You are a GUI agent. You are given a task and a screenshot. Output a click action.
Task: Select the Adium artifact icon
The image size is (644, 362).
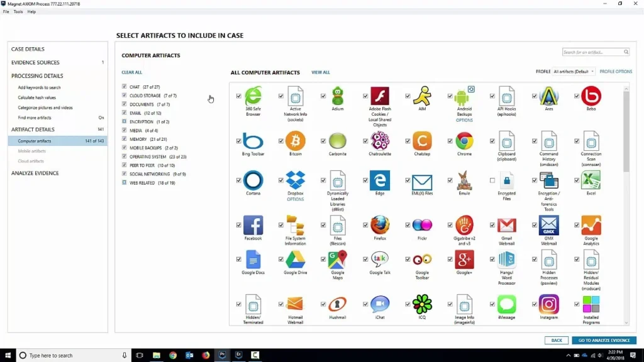tap(338, 96)
